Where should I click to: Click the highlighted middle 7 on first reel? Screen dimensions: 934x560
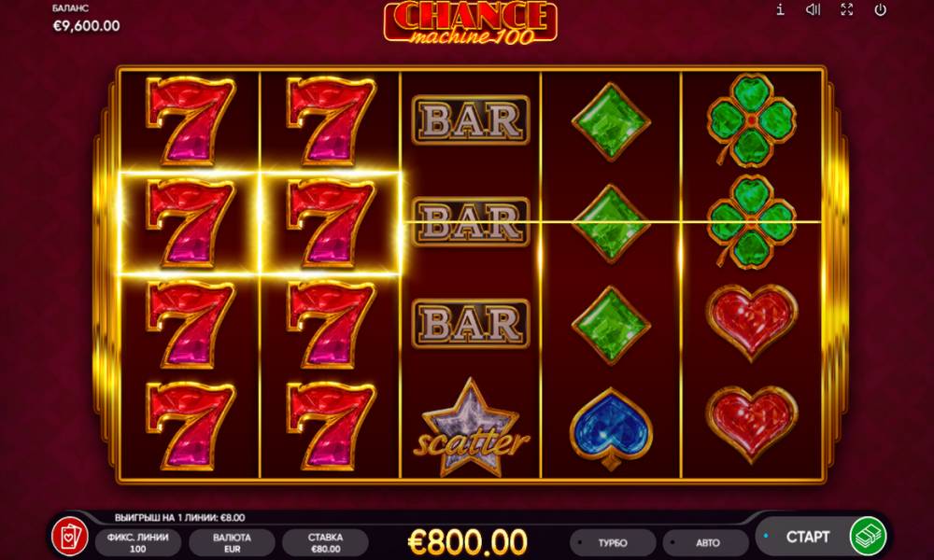tap(191, 222)
